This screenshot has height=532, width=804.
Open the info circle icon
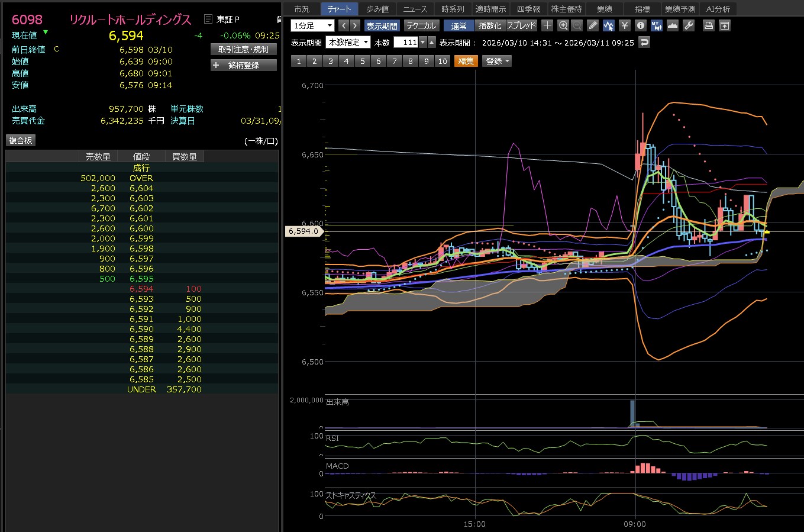point(640,25)
